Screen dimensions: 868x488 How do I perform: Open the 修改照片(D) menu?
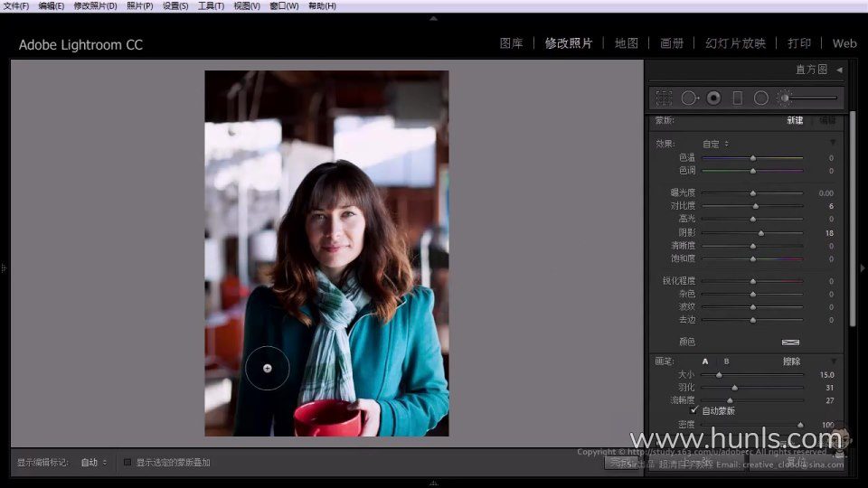click(95, 6)
